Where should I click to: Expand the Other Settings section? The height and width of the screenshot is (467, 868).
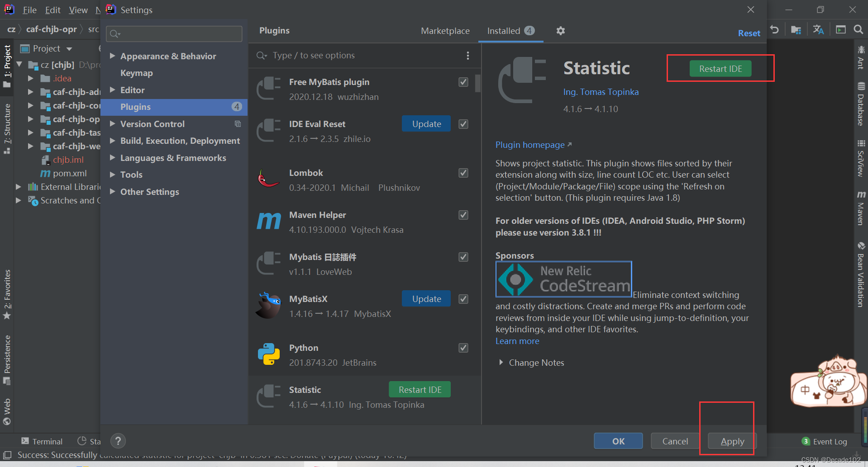[112, 192]
